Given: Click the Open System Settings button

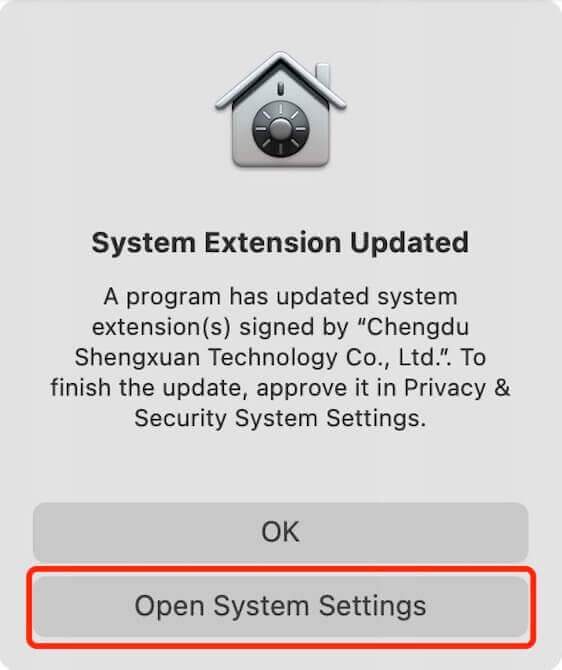Looking at the screenshot, I should click(x=281, y=606).
